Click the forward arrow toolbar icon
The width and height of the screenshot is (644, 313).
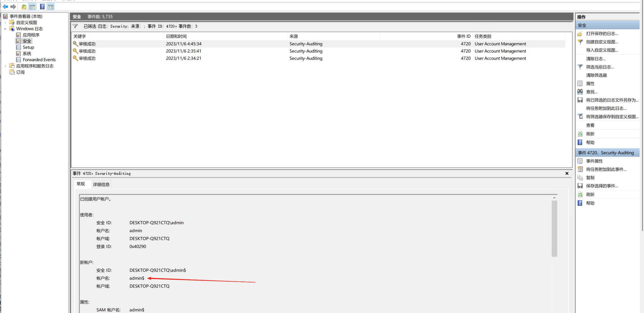point(13,7)
